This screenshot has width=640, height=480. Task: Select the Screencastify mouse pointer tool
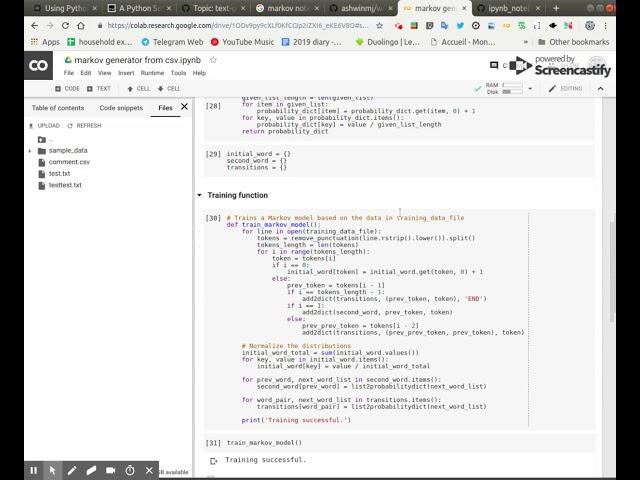coord(52,471)
